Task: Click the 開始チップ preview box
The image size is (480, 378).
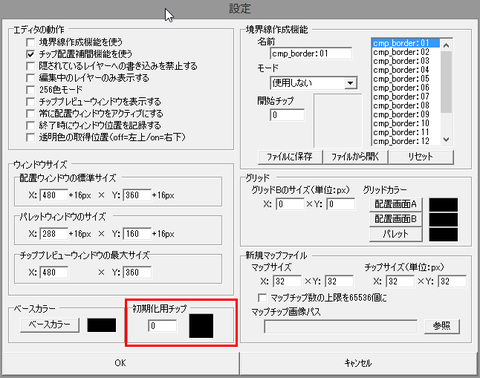Action: 337,120
